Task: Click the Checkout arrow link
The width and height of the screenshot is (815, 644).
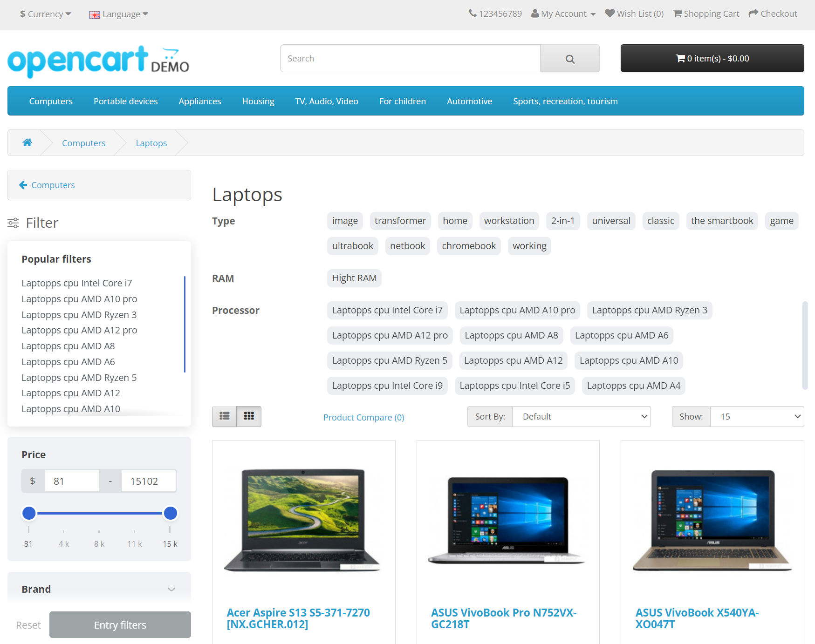Action: [x=773, y=14]
